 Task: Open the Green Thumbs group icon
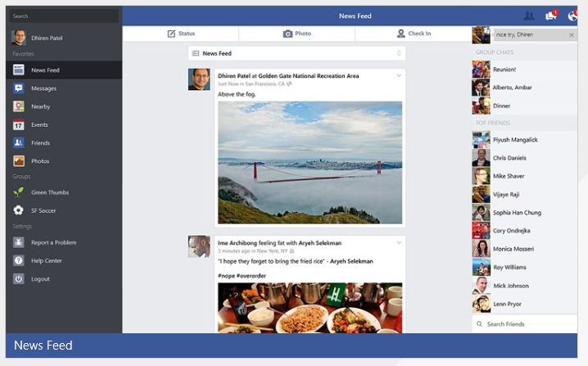coord(18,192)
